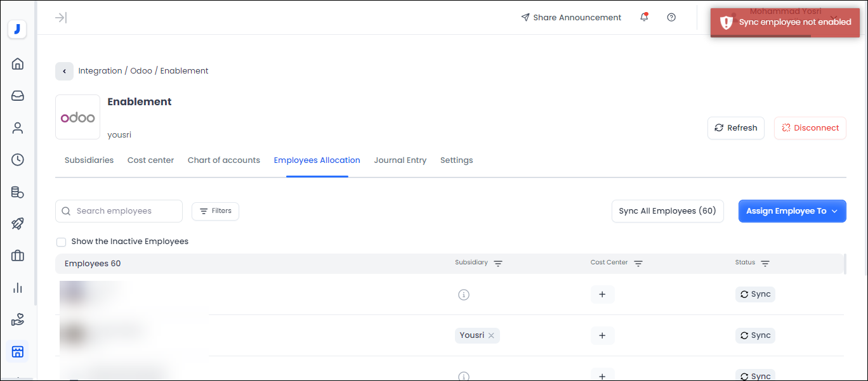Open the help question mark icon
This screenshot has height=381, width=868.
pyautogui.click(x=671, y=17)
